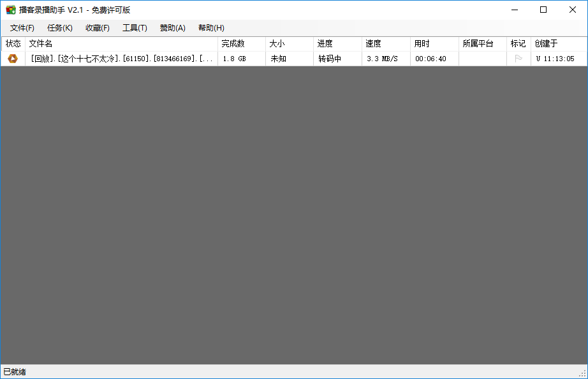Click the 已就绪 status bar text

(x=15, y=372)
